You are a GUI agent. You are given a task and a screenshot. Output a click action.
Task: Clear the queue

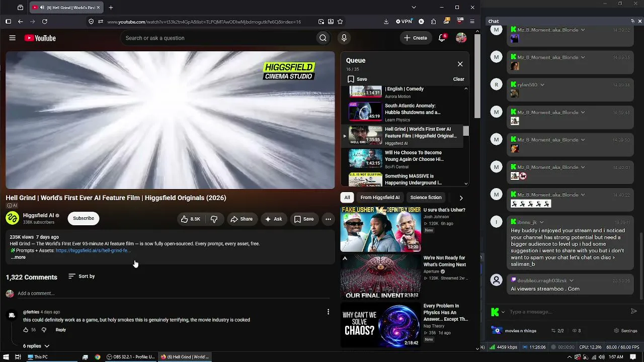(x=458, y=79)
